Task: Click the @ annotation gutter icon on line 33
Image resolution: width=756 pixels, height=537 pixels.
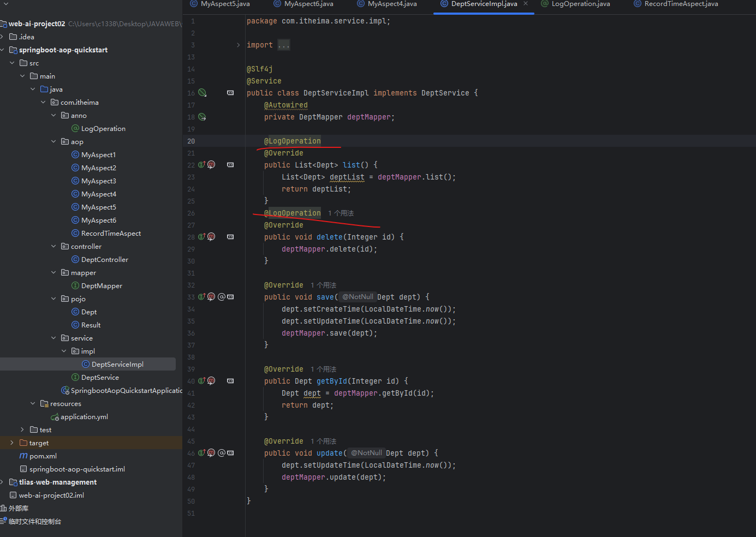Action: [x=222, y=297]
